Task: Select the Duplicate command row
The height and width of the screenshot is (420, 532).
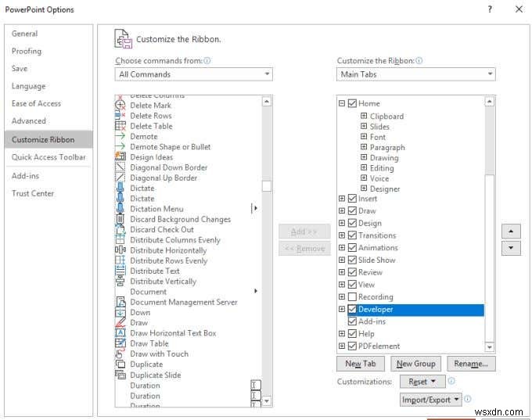Action: pos(189,364)
